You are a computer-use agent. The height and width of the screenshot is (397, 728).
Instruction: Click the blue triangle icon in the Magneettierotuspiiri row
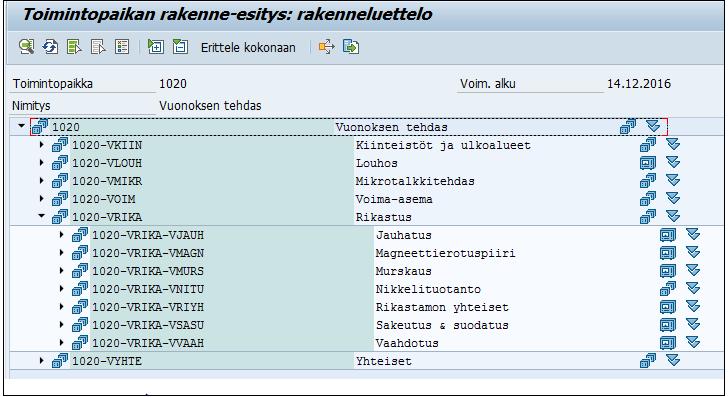pos(693,253)
